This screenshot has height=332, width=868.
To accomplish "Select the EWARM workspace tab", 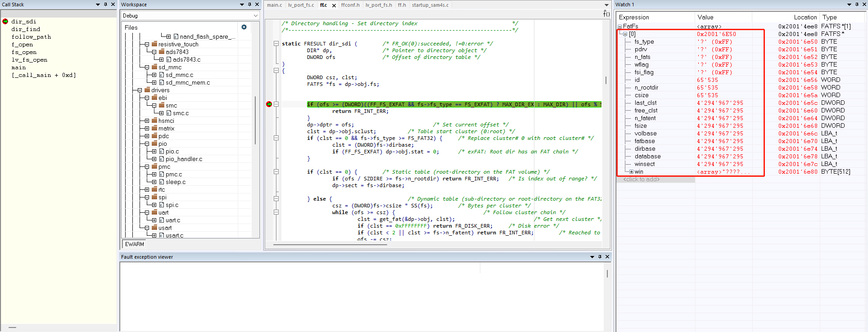I will point(135,244).
